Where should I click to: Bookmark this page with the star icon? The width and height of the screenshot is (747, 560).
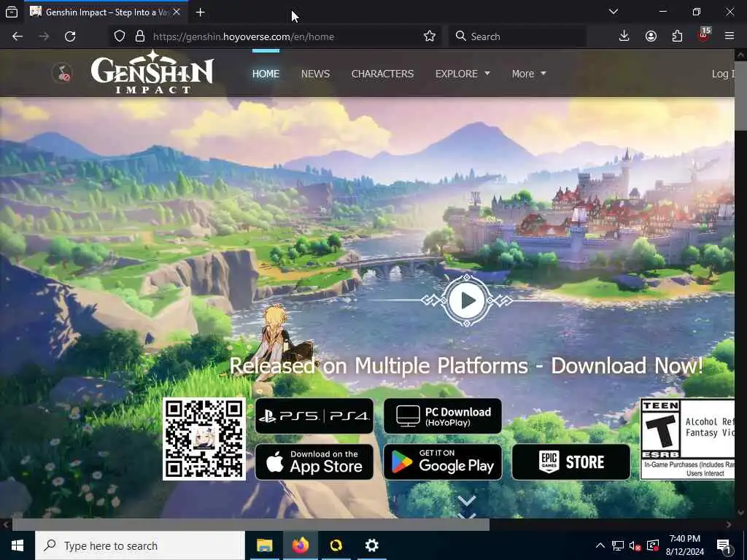[429, 36]
